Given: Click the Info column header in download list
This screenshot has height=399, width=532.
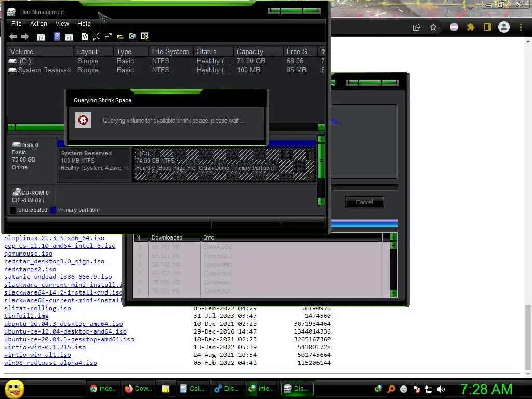Looking at the screenshot, I should [x=291, y=237].
